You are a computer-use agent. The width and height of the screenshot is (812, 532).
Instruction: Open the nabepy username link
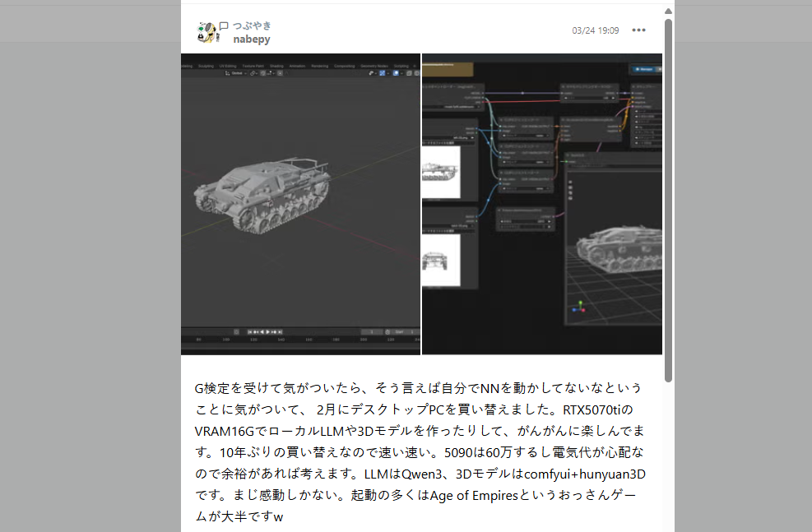point(252,39)
